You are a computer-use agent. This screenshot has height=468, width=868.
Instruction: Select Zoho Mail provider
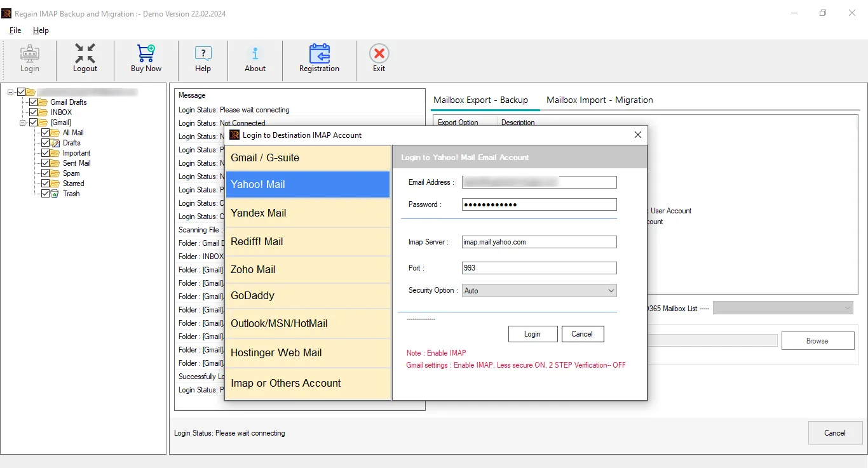click(308, 269)
